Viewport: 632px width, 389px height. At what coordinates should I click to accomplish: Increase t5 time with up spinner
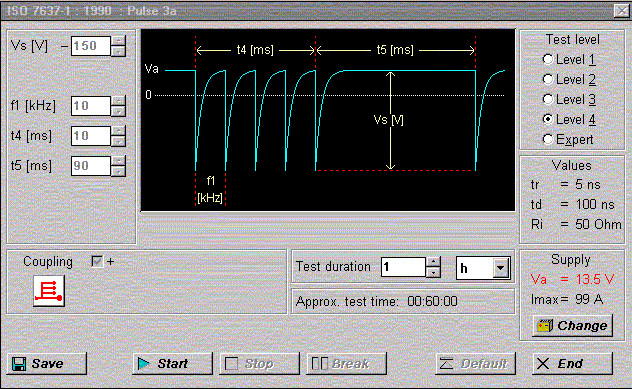click(x=118, y=161)
